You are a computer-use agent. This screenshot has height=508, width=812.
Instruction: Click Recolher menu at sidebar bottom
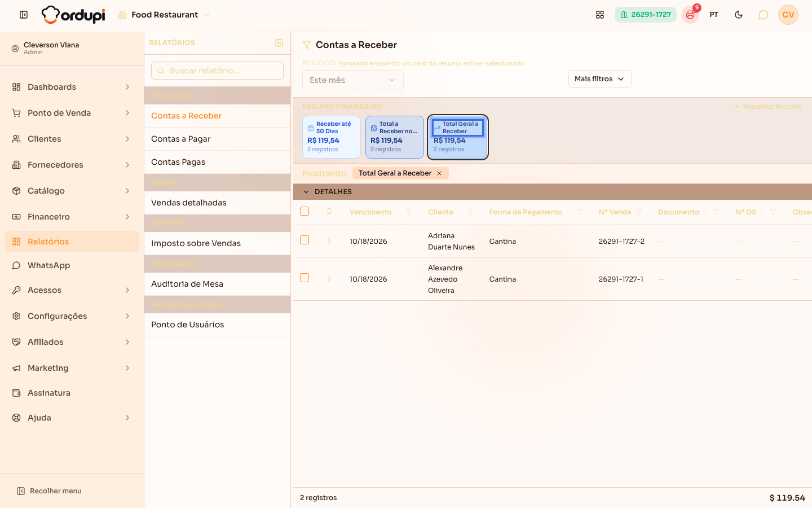[x=50, y=491]
